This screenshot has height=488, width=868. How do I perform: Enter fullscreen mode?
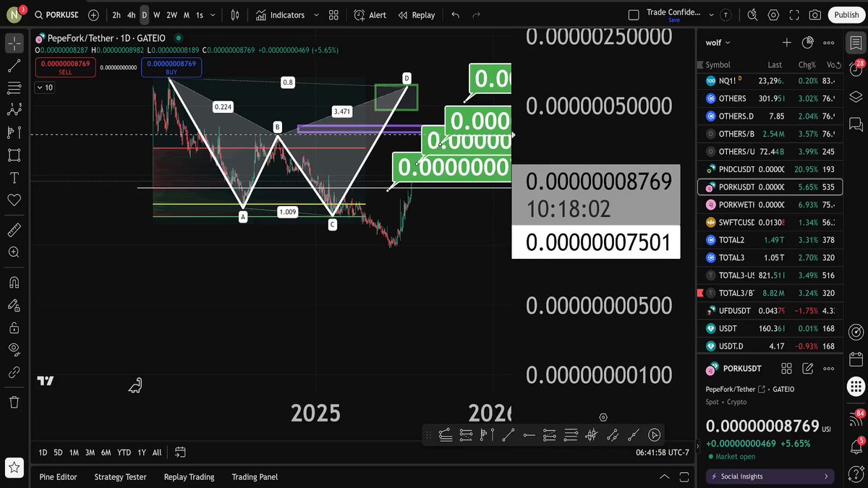pos(794,14)
